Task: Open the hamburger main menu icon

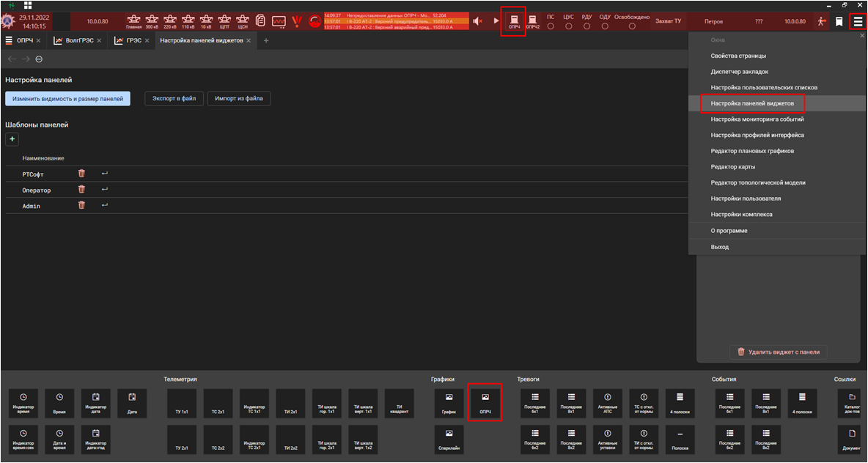Action: point(857,22)
